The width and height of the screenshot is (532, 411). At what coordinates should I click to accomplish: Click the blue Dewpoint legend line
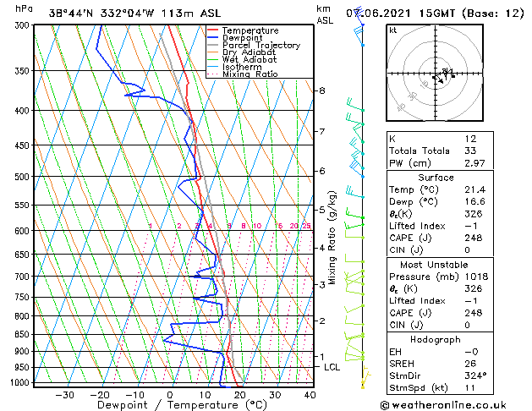[x=213, y=38]
